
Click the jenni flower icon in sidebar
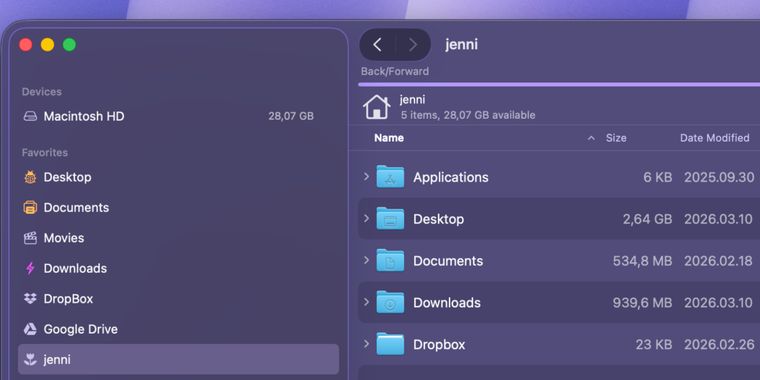point(30,360)
